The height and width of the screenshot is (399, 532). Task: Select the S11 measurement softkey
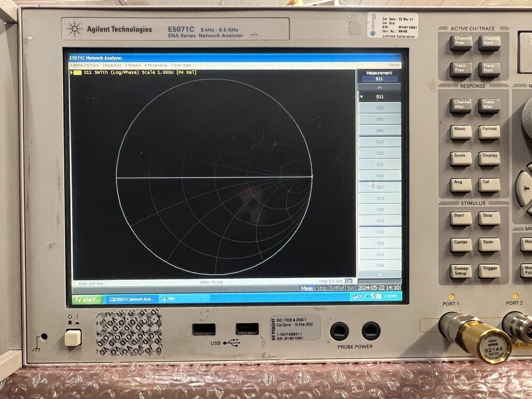[x=380, y=97]
